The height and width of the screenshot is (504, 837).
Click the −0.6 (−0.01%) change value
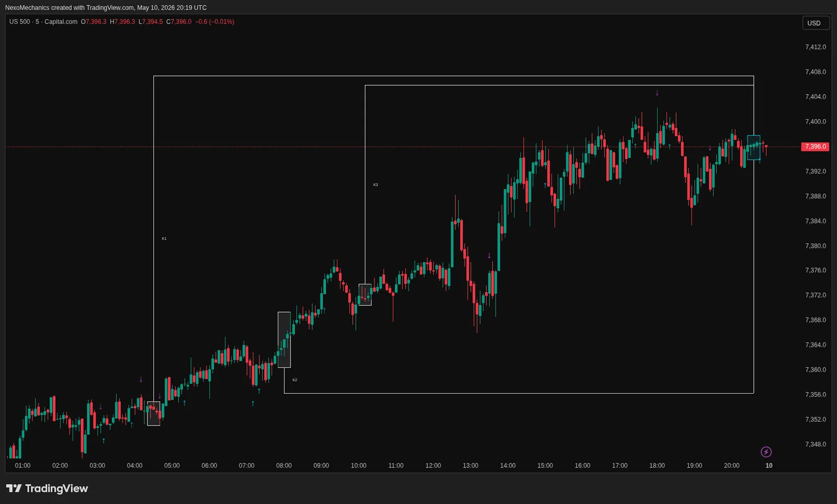point(214,22)
